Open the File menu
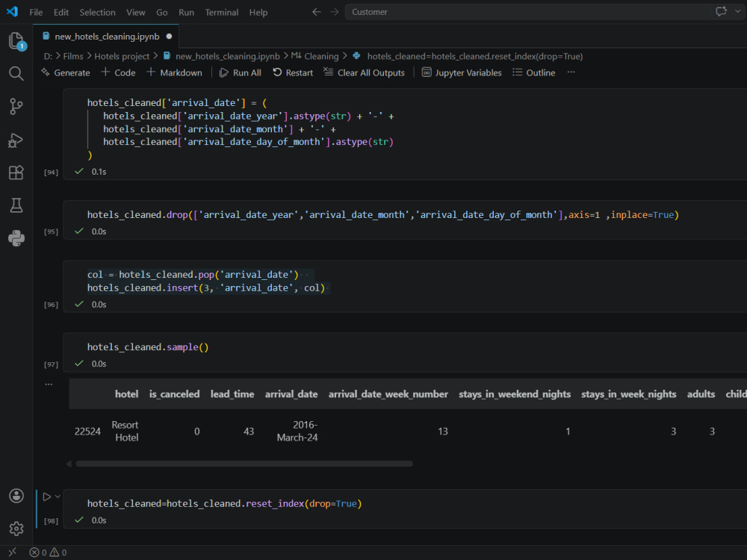This screenshot has width=747, height=560. [x=36, y=13]
